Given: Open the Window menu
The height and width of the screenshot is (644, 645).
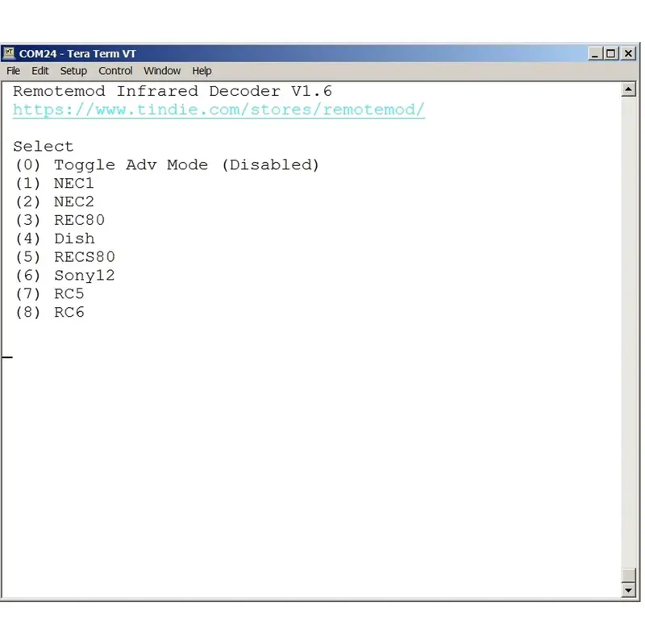Looking at the screenshot, I should [162, 71].
